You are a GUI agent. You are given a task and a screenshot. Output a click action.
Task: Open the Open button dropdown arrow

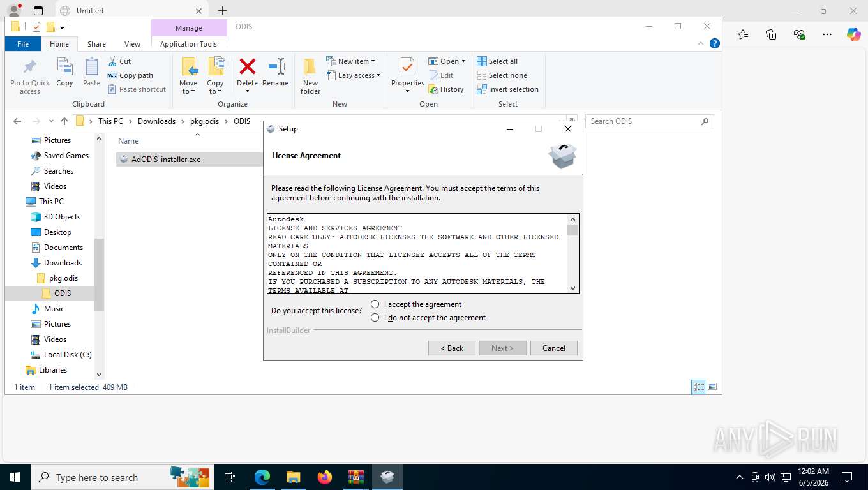(x=463, y=61)
